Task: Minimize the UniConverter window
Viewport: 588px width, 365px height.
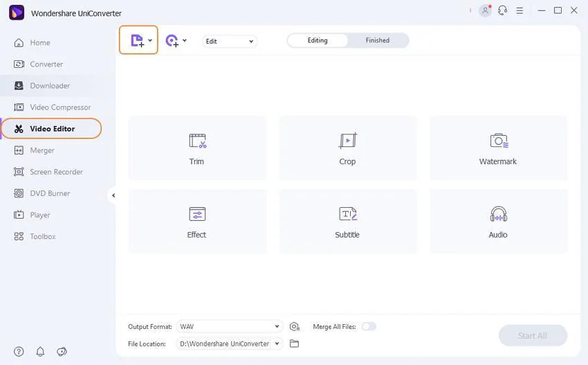Action: click(x=542, y=10)
